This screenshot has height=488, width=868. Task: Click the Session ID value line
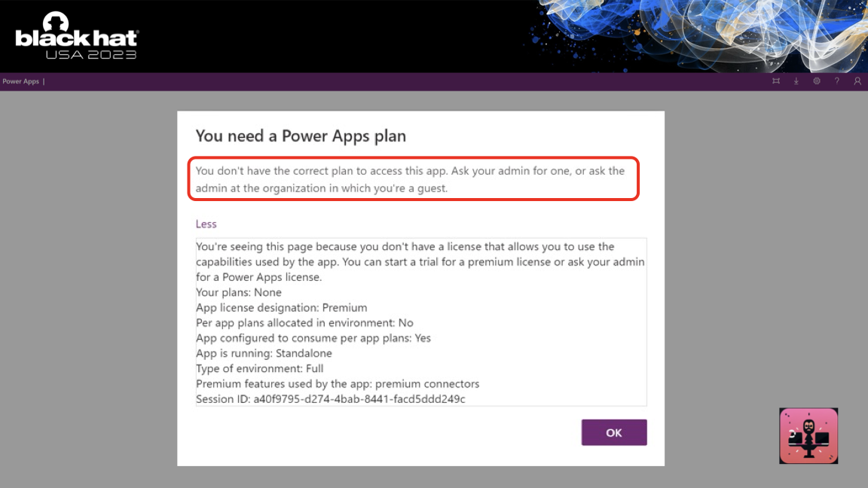tap(331, 399)
